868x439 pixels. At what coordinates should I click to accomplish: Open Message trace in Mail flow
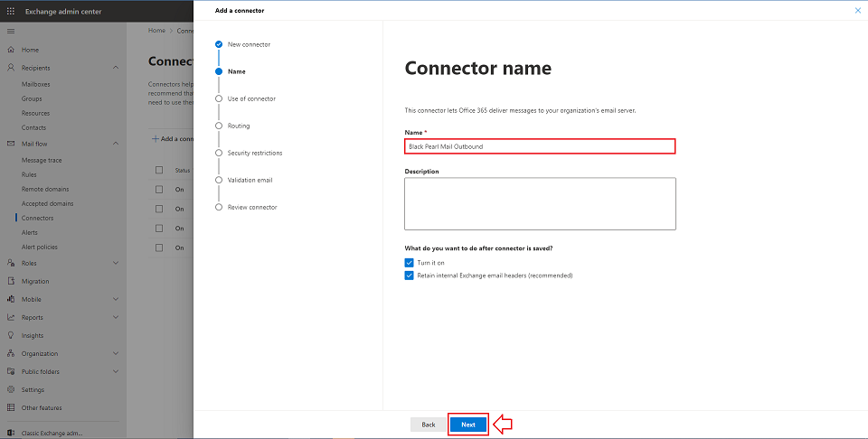[42, 160]
